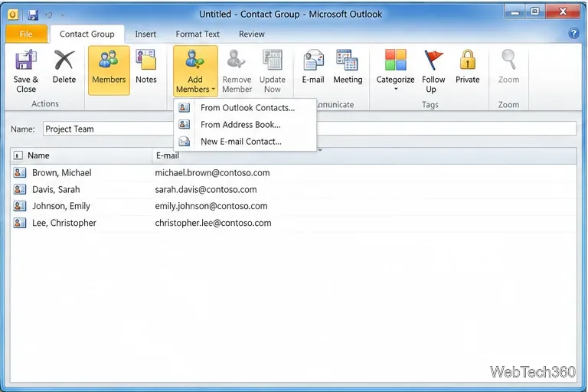This screenshot has height=392, width=588.
Task: Click Save icon in Quick Access Toolbar
Action: pos(33,15)
